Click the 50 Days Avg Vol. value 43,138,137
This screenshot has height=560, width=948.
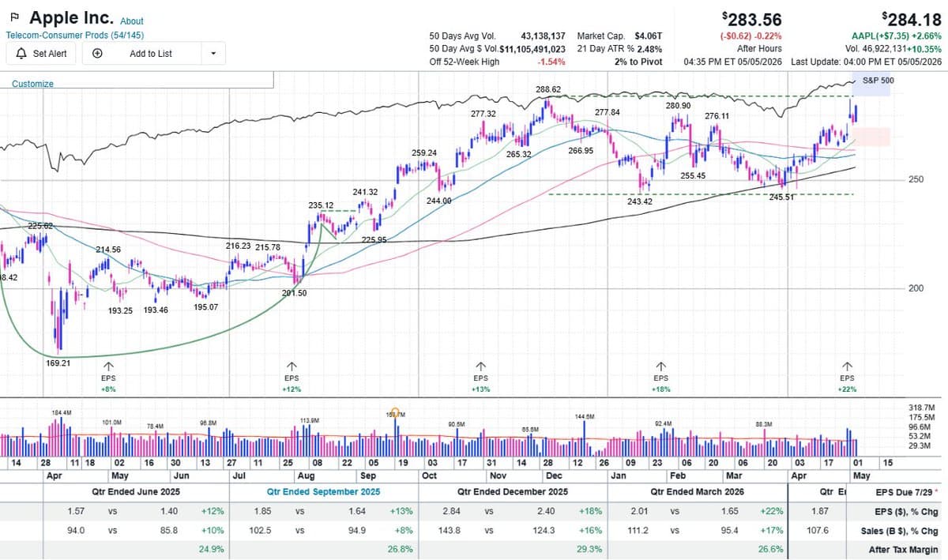[543, 36]
